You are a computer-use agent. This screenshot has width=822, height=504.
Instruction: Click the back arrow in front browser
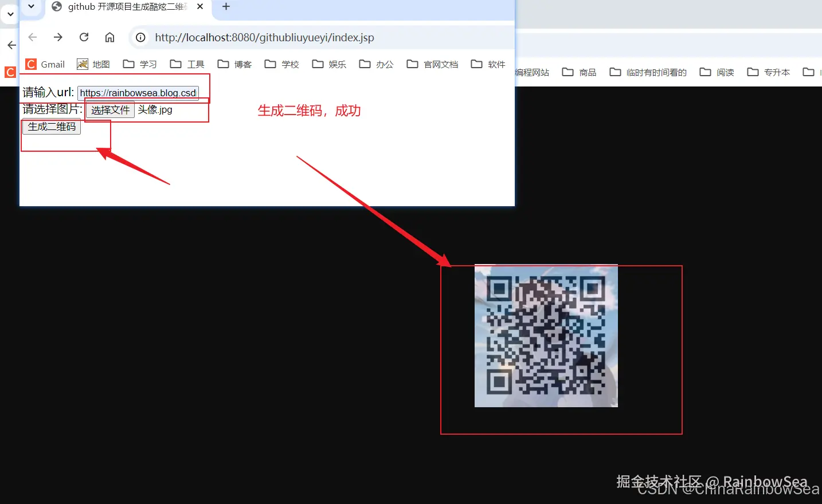(33, 37)
